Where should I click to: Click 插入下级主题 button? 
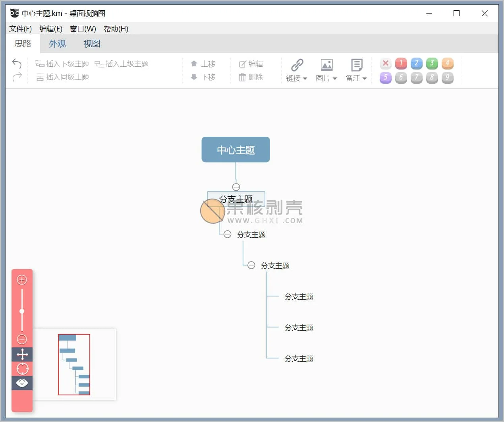[62, 64]
